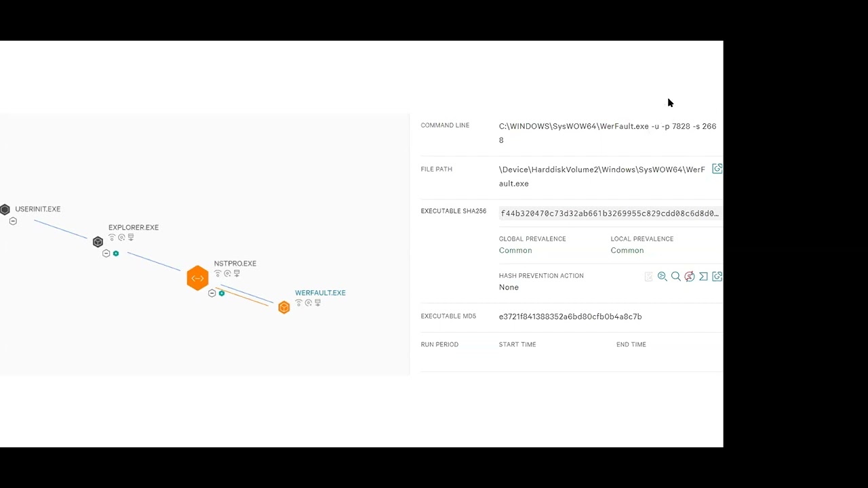Viewport: 868px width, 488px height.
Task: Click the USERINIT.EXE node label
Action: (x=38, y=209)
